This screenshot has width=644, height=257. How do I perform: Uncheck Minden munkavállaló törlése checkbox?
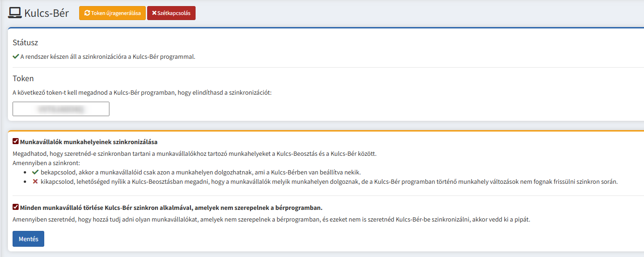click(16, 207)
